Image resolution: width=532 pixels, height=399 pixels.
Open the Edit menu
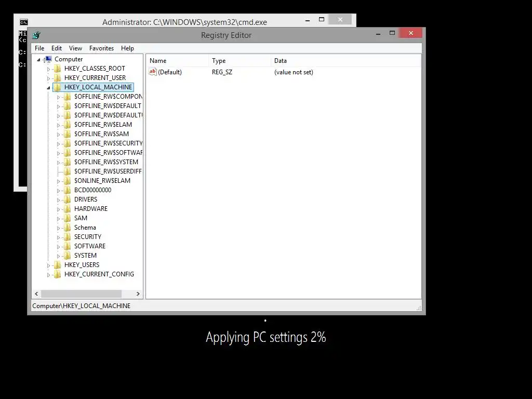coord(56,48)
